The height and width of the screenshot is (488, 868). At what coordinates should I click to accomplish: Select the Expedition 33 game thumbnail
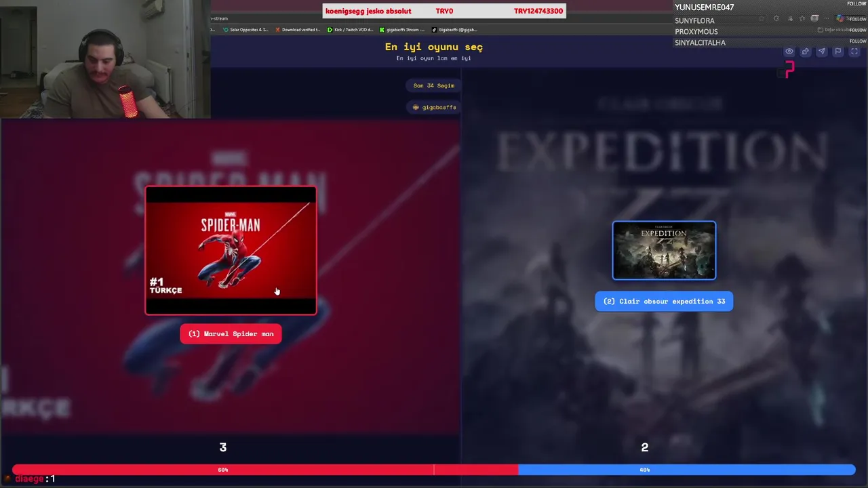pos(664,250)
